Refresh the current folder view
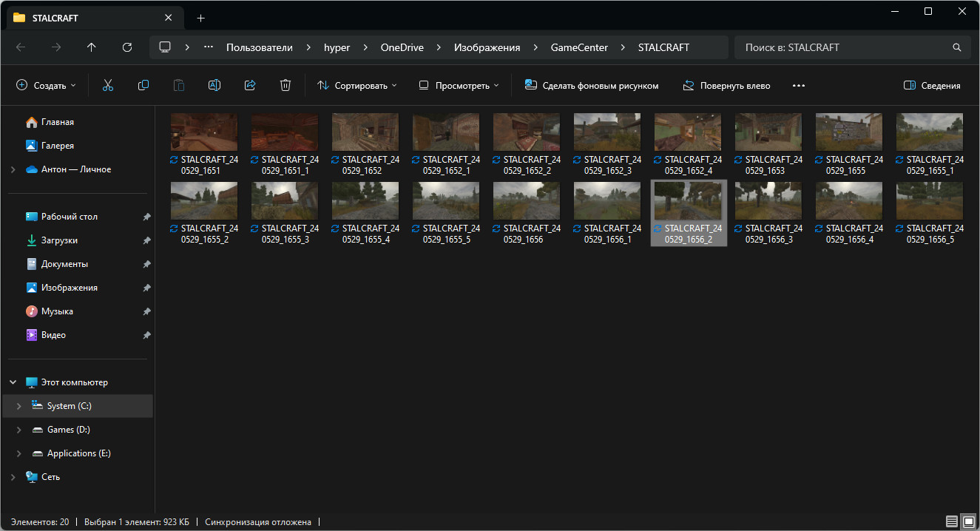The width and height of the screenshot is (980, 531). (127, 47)
